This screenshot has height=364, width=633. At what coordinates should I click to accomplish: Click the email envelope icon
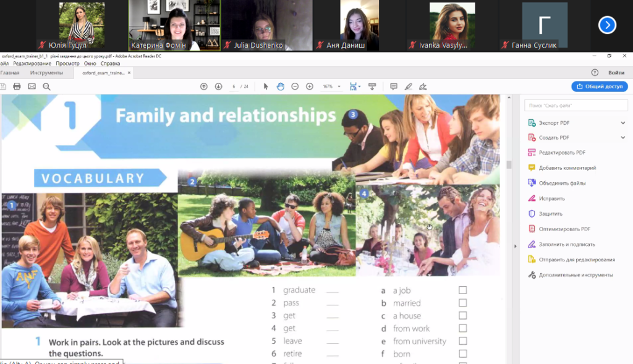32,87
